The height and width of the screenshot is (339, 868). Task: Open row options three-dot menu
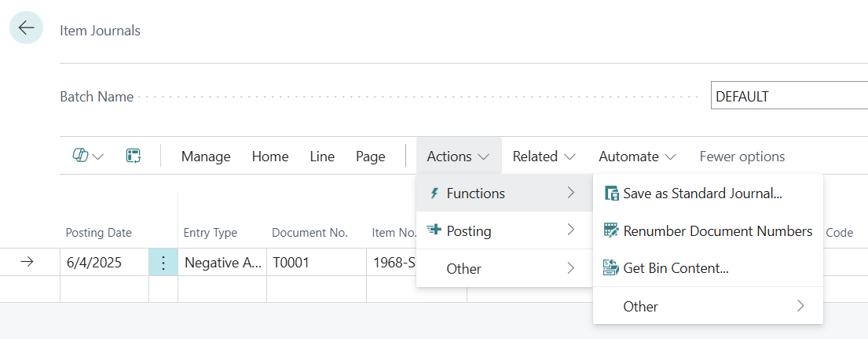tap(163, 263)
